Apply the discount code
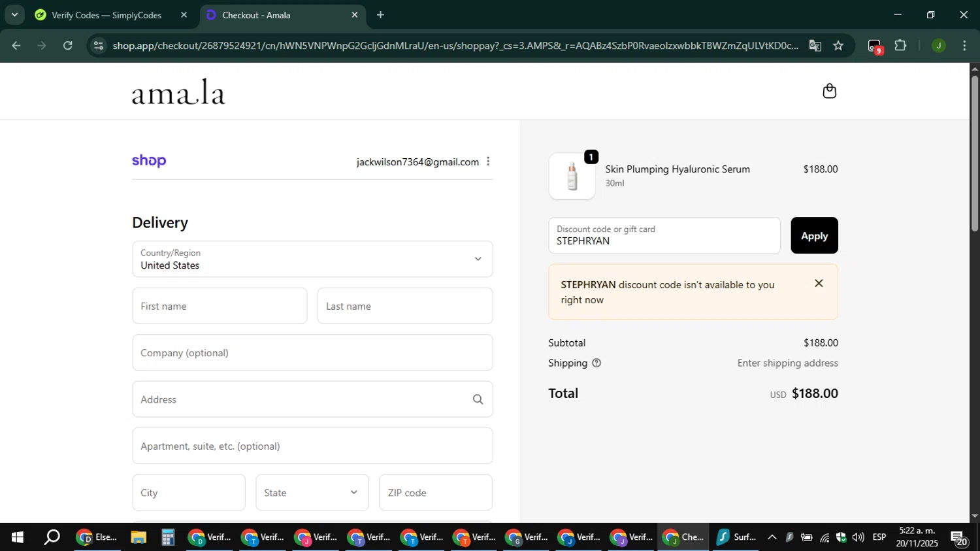Image resolution: width=980 pixels, height=551 pixels. 814,235
